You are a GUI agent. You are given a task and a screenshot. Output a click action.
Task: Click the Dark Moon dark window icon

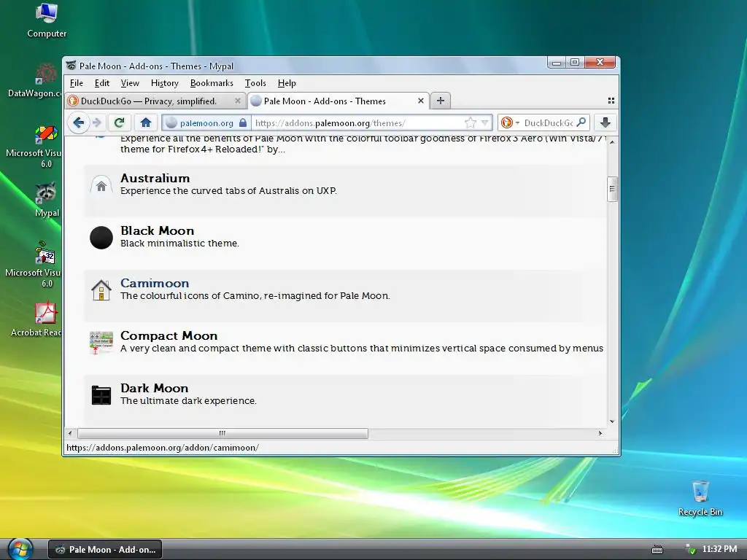click(101, 395)
